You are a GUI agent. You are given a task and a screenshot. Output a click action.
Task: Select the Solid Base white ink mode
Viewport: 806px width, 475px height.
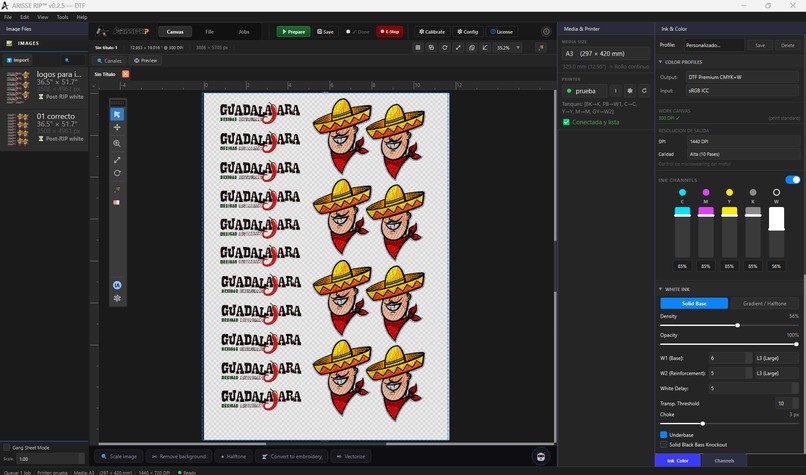coord(694,304)
